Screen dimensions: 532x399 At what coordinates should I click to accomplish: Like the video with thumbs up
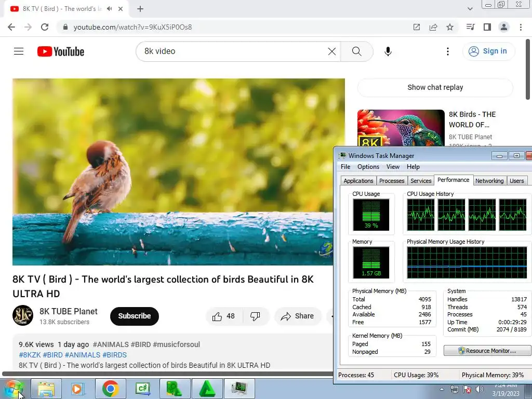click(x=223, y=316)
